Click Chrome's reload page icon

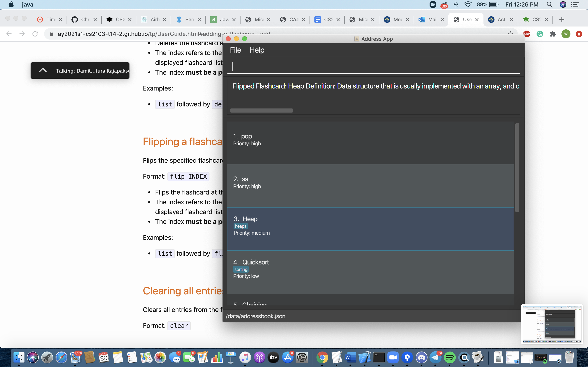(35, 34)
